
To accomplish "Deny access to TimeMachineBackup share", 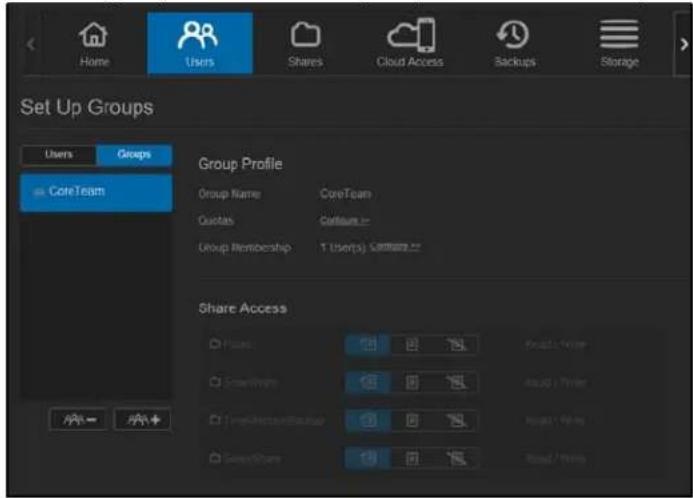I will coord(456,420).
